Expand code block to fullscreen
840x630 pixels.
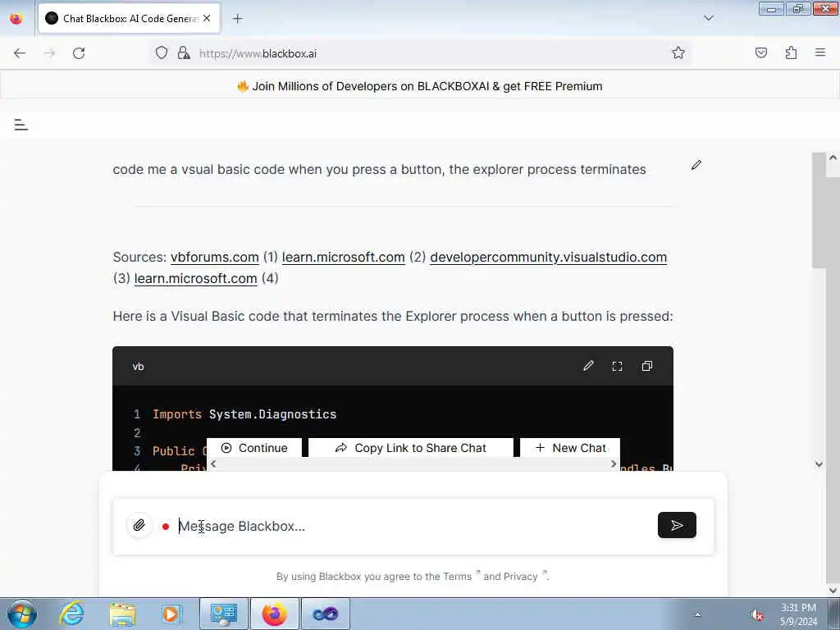617,366
